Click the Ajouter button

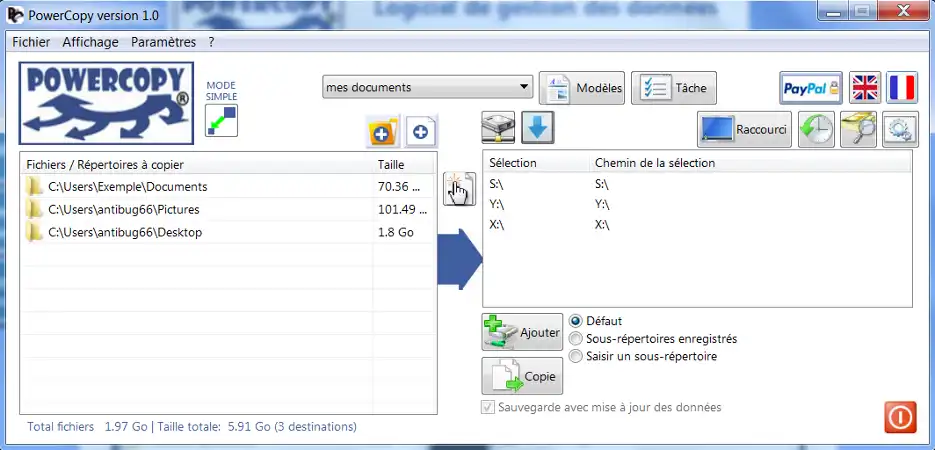[522, 332]
